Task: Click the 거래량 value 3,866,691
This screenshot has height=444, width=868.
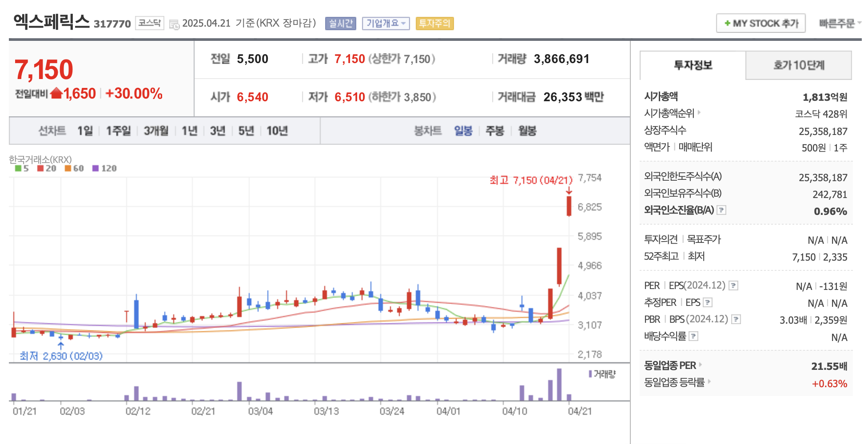Action: tap(561, 59)
